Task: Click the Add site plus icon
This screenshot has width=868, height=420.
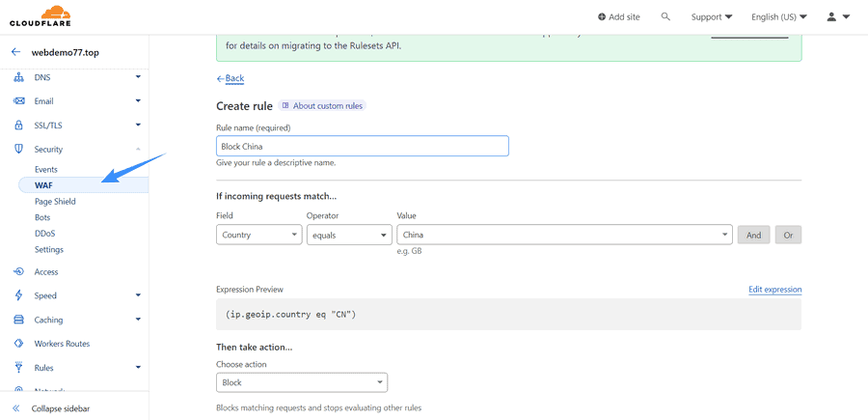Action: [602, 17]
